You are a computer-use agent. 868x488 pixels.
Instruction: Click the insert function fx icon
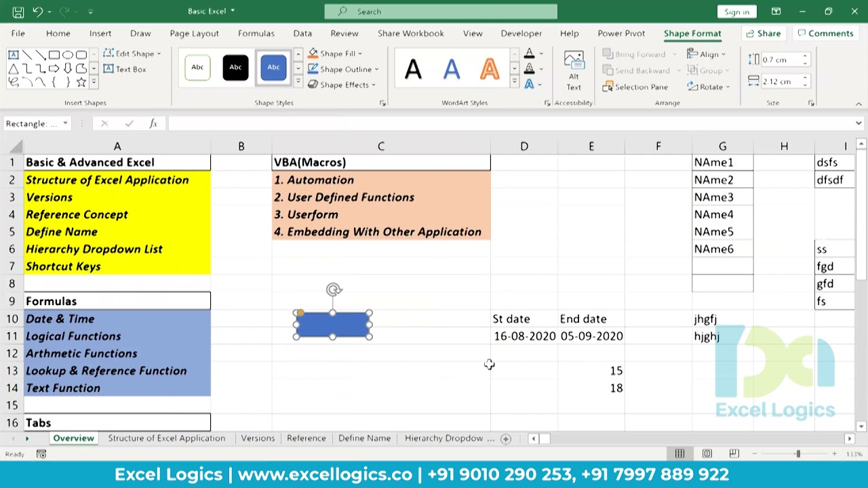click(153, 123)
